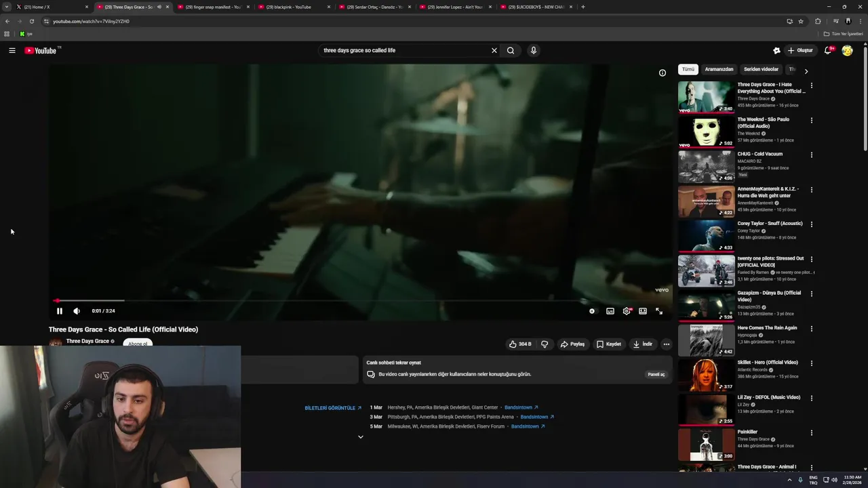Open options for Skillet - Hero
The width and height of the screenshot is (868, 488).
click(811, 363)
